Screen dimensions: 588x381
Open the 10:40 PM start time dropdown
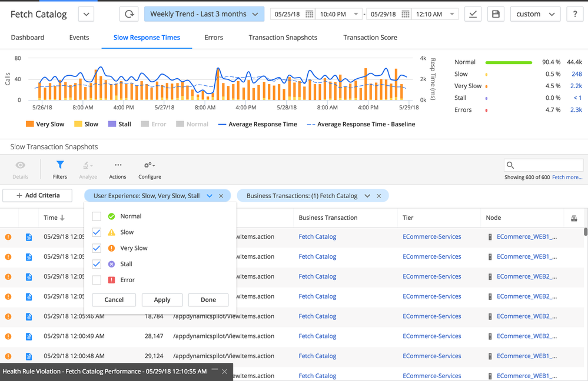(338, 14)
